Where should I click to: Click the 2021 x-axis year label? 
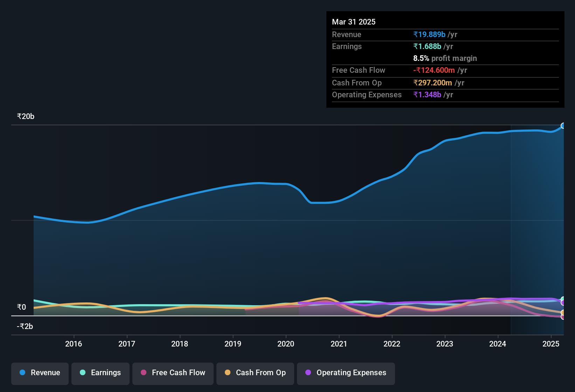tap(339, 344)
